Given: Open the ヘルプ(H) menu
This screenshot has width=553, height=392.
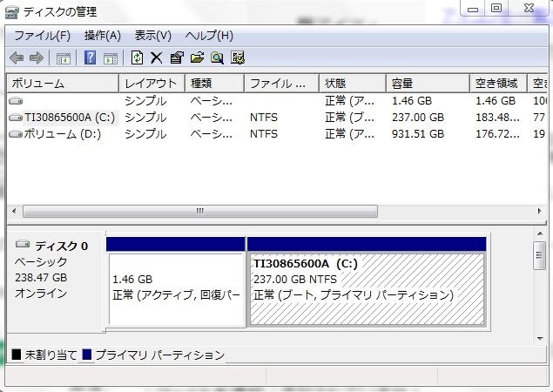Looking at the screenshot, I should 209,36.
